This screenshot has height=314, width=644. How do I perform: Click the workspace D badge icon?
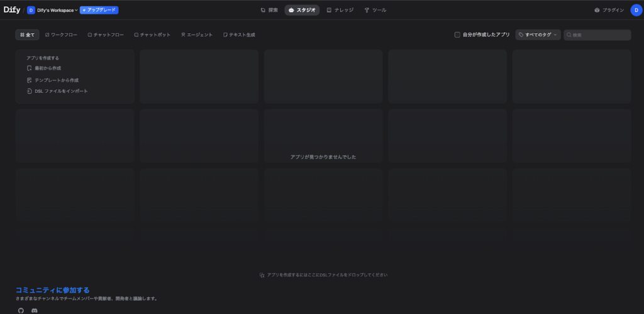pos(31,10)
